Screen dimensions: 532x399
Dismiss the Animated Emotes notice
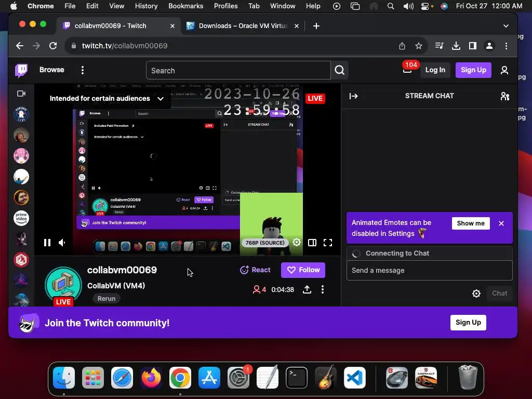[501, 223]
